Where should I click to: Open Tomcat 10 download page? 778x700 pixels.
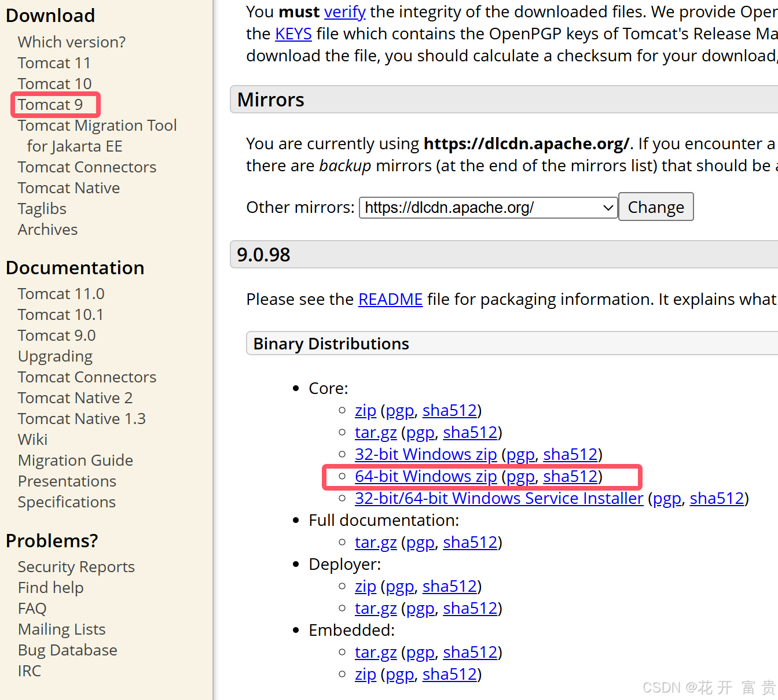tap(54, 84)
